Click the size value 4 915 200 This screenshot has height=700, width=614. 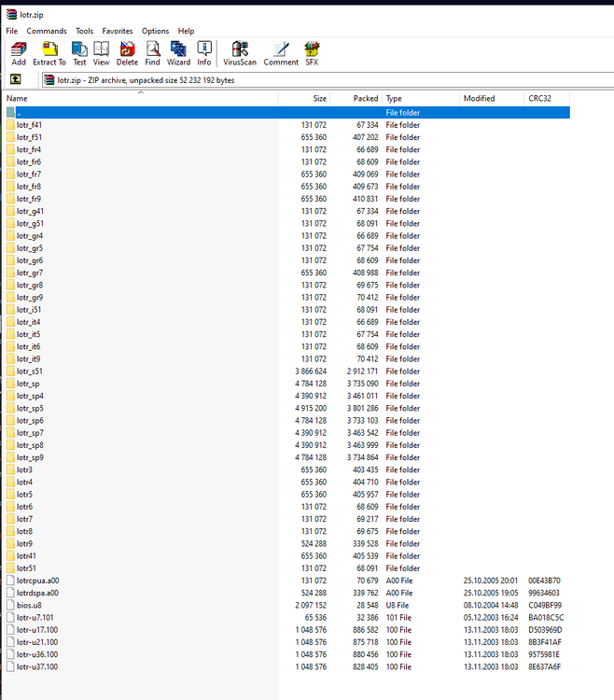click(x=311, y=408)
